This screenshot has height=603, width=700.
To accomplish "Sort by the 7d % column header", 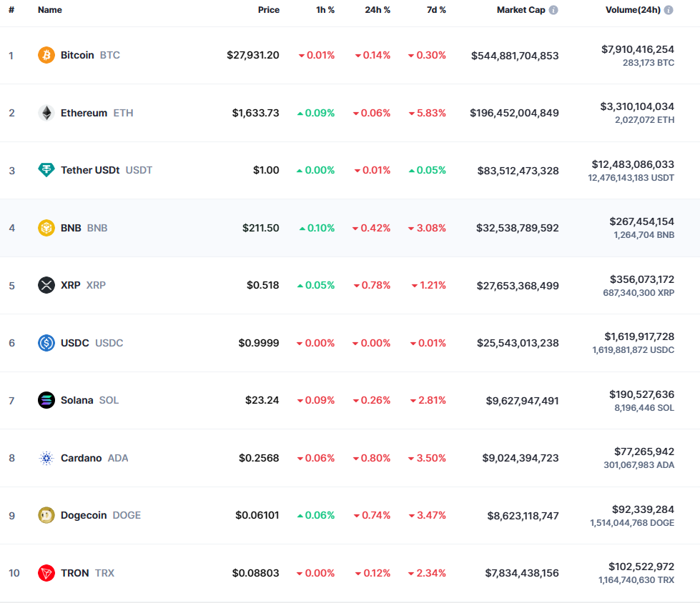I will click(436, 10).
